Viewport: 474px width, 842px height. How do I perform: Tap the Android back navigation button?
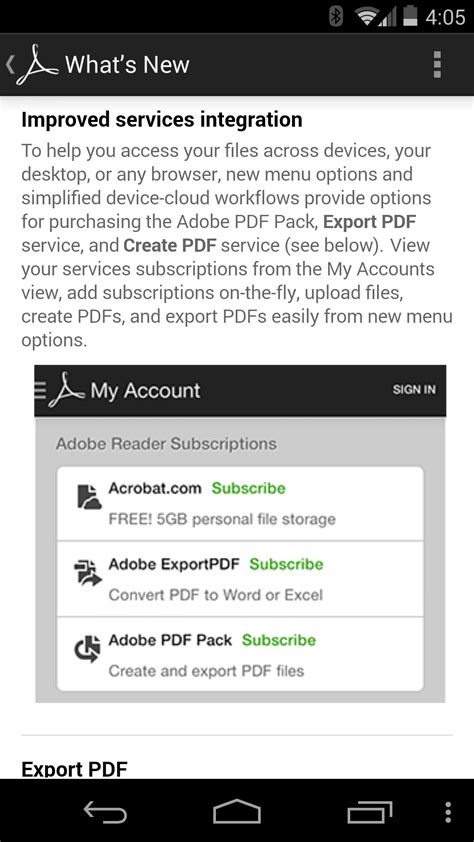tap(105, 812)
